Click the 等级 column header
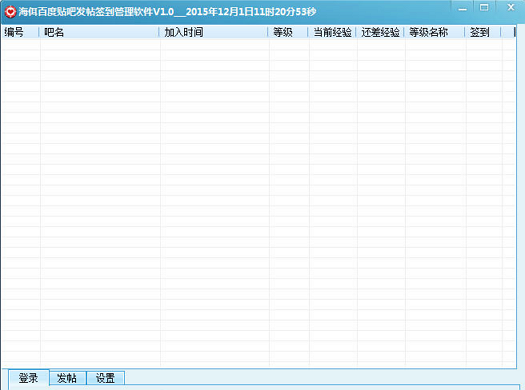The width and height of the screenshot is (525, 390). click(x=288, y=32)
